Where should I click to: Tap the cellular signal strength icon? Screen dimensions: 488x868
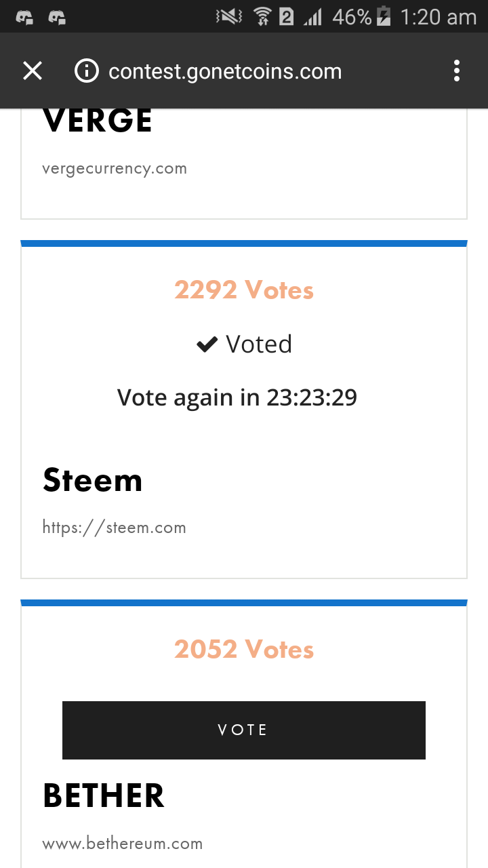(x=312, y=17)
